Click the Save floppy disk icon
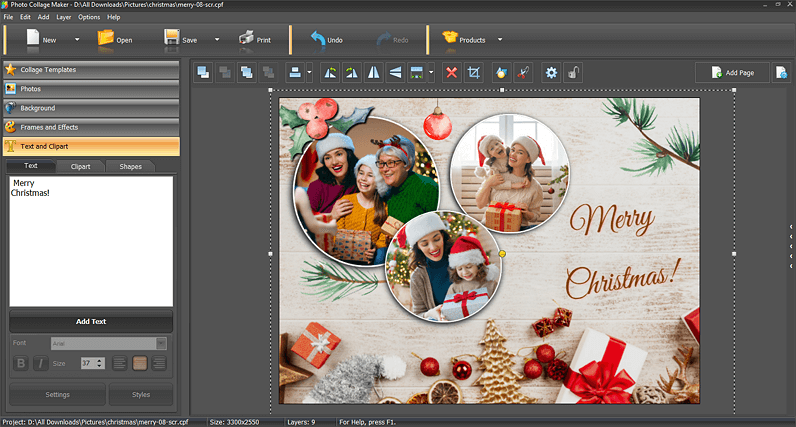Screen dimensions: 796x427 click(172, 38)
